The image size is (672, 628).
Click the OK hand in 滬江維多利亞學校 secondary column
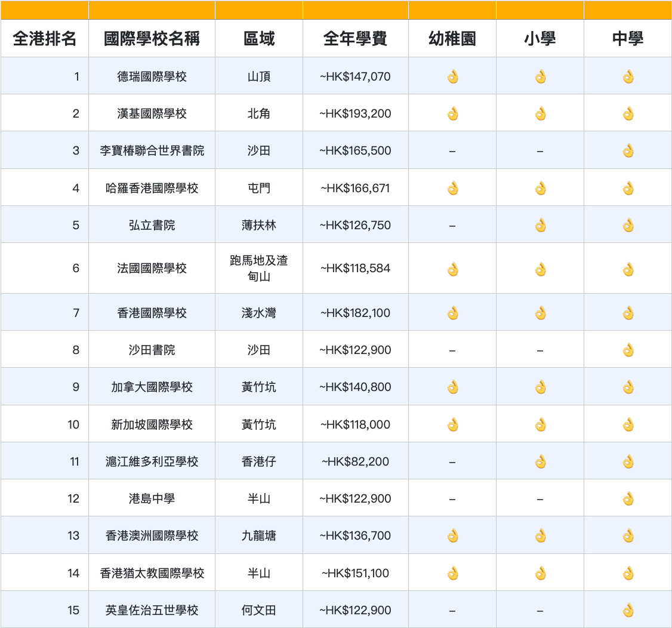pos(628,461)
